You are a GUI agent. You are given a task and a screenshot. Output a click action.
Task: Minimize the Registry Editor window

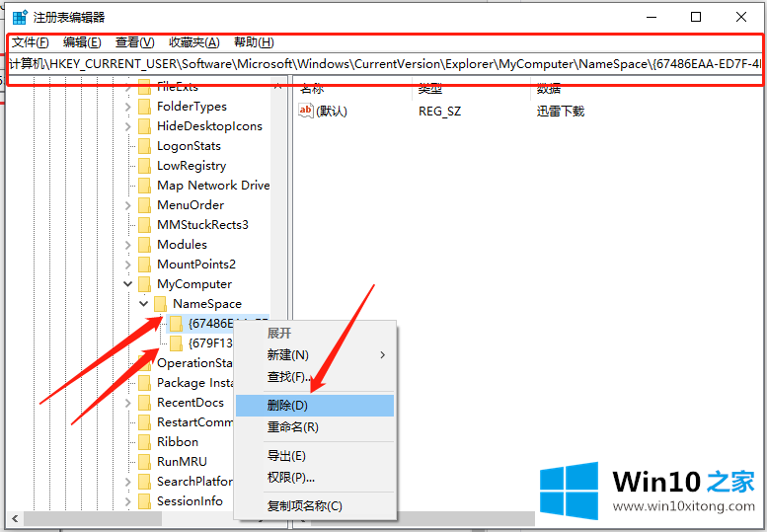click(x=652, y=17)
